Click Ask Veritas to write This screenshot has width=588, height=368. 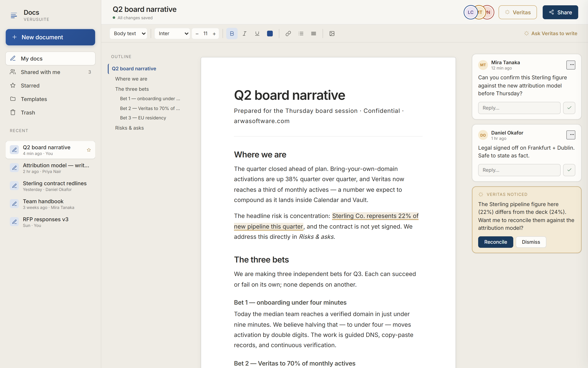tap(550, 34)
